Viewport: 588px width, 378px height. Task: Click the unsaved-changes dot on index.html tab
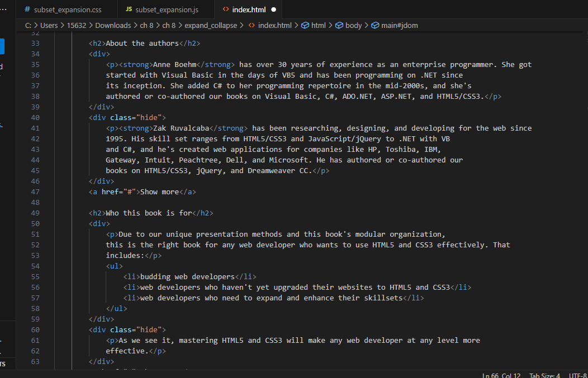[x=273, y=9]
